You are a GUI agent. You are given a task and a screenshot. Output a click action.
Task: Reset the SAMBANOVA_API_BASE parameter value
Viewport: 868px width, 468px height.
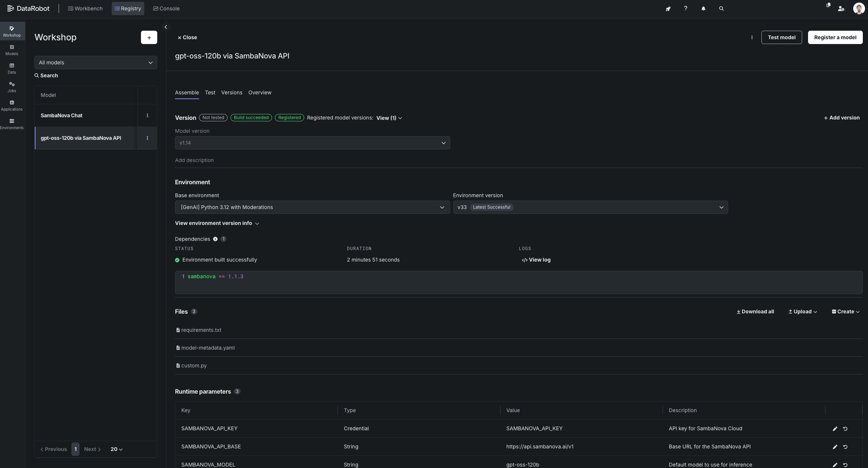846,447
